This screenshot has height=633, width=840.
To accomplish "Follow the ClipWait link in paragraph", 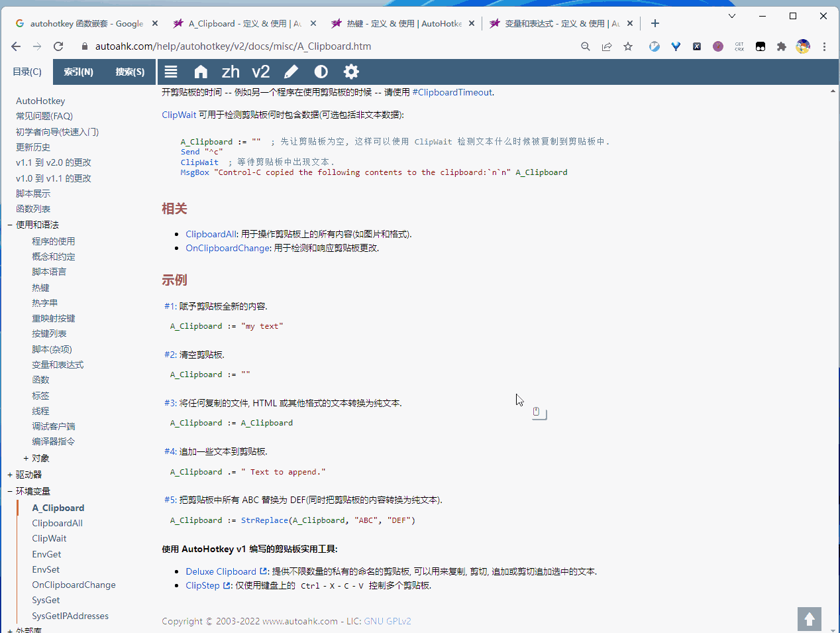I will [179, 115].
